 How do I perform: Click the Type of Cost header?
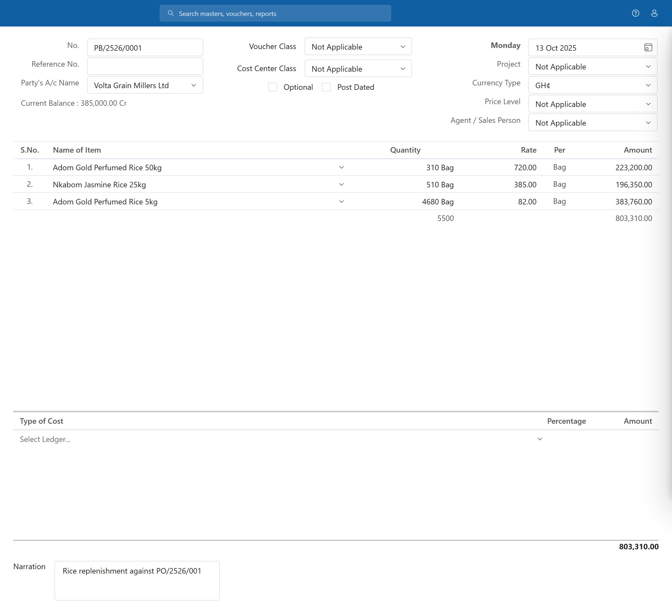click(41, 421)
